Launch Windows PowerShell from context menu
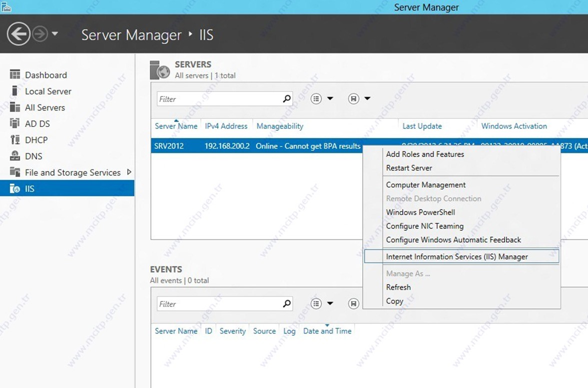The image size is (588, 388). click(x=420, y=212)
